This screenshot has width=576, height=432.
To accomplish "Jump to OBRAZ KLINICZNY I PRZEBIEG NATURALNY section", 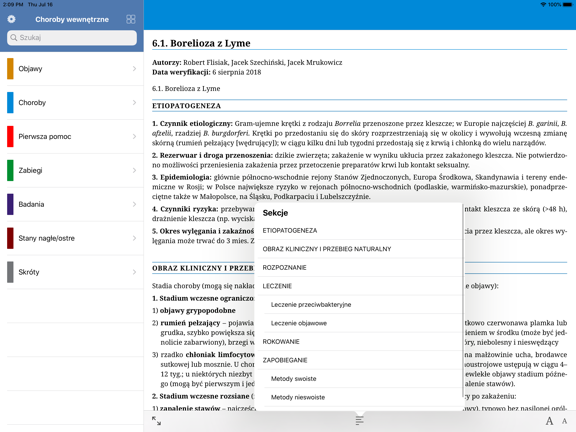I will click(x=359, y=249).
